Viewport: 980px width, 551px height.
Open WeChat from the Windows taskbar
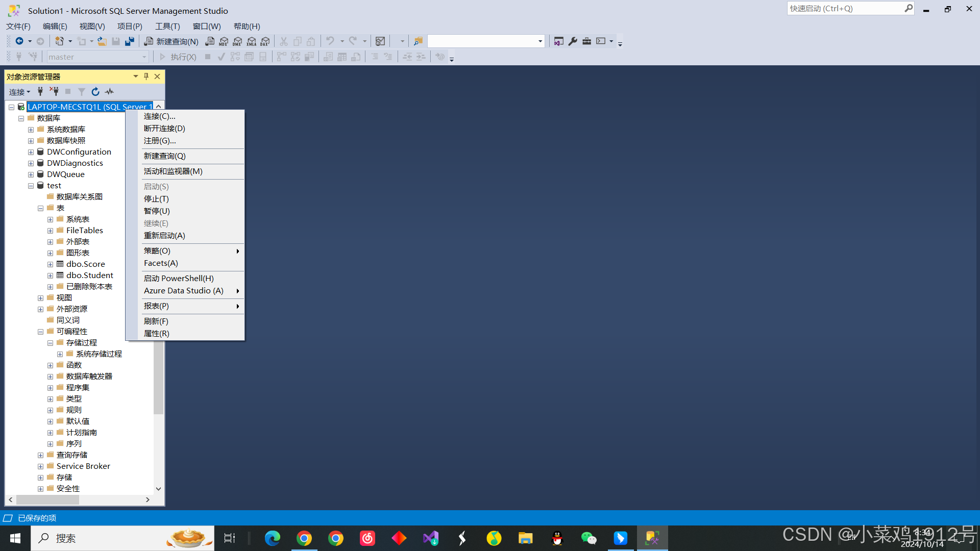[589, 538]
